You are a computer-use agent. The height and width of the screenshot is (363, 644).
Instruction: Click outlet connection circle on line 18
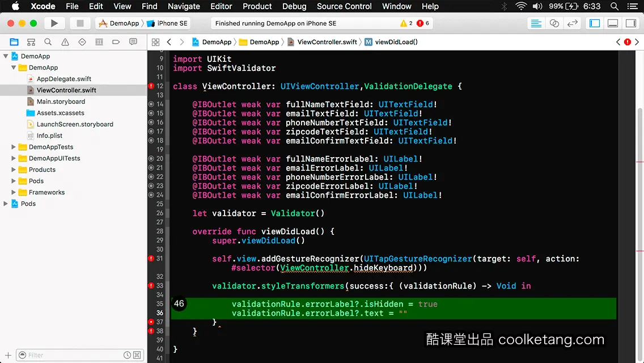pyautogui.click(x=151, y=141)
